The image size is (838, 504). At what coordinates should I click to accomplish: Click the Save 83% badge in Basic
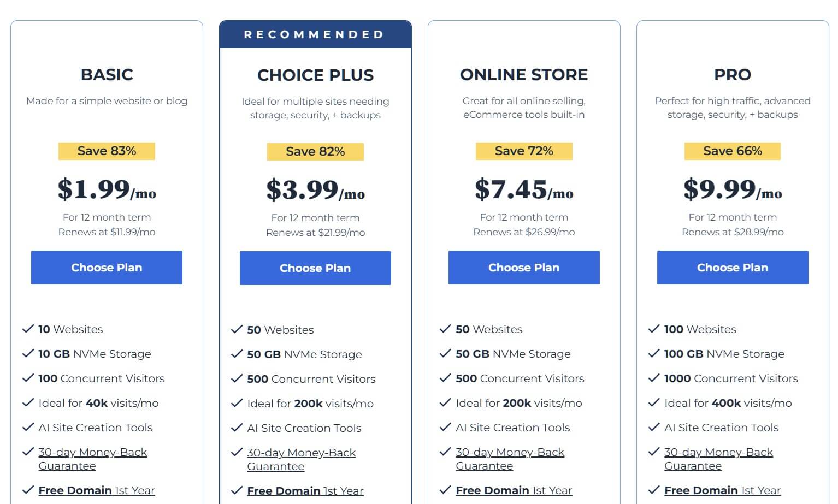point(107,151)
